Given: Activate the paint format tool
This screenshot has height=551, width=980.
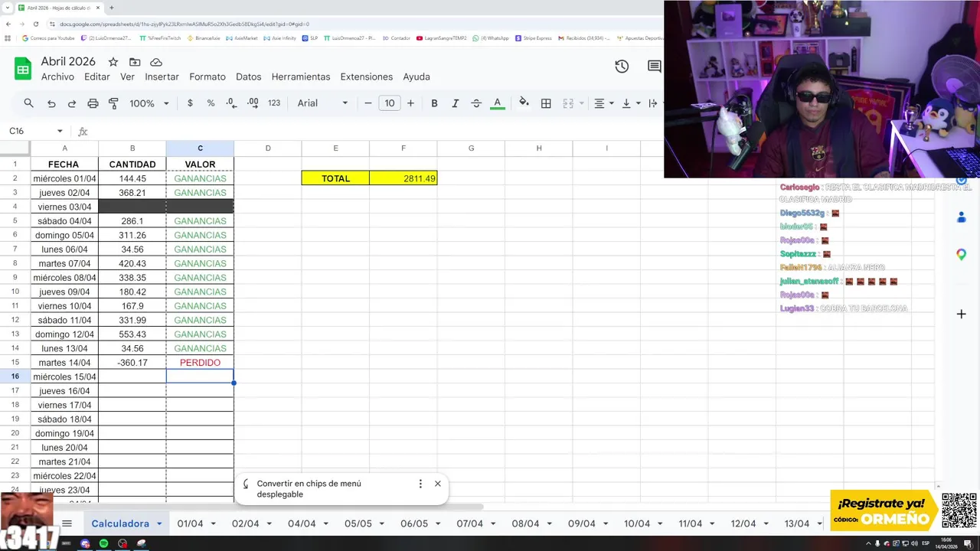Looking at the screenshot, I should (113, 103).
